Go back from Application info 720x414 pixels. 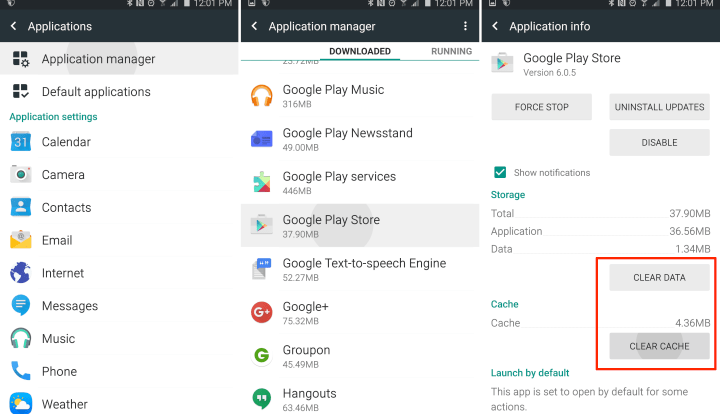click(x=495, y=26)
